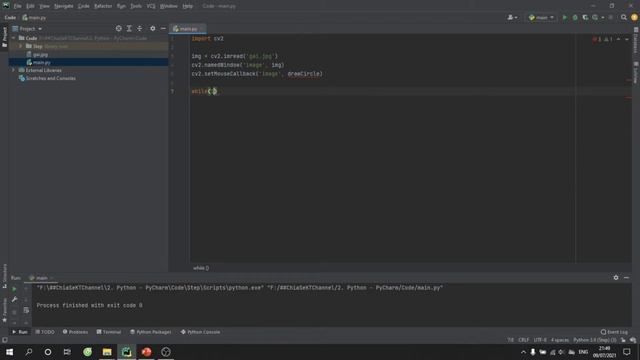Rerun main using Run panel play icon
The width and height of the screenshot is (640, 360).
click(14, 289)
